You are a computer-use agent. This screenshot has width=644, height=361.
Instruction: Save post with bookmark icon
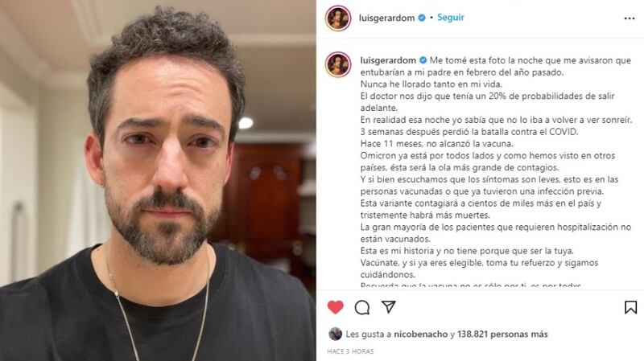(630, 307)
